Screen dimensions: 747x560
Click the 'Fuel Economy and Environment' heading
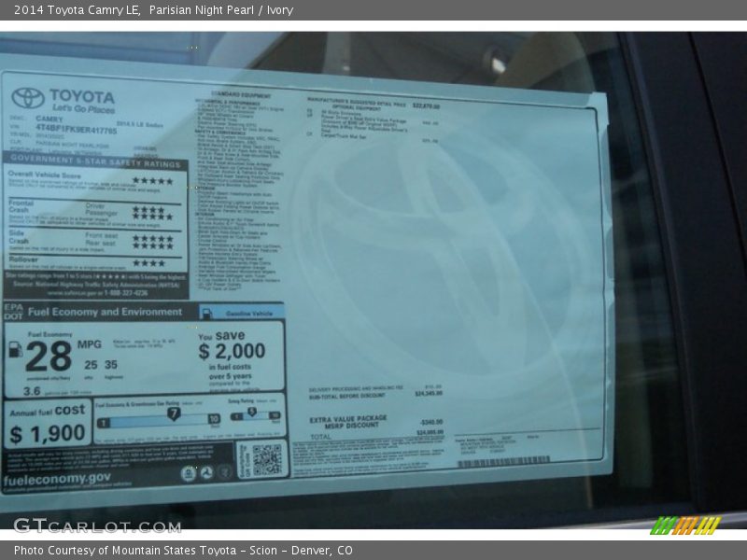105,312
